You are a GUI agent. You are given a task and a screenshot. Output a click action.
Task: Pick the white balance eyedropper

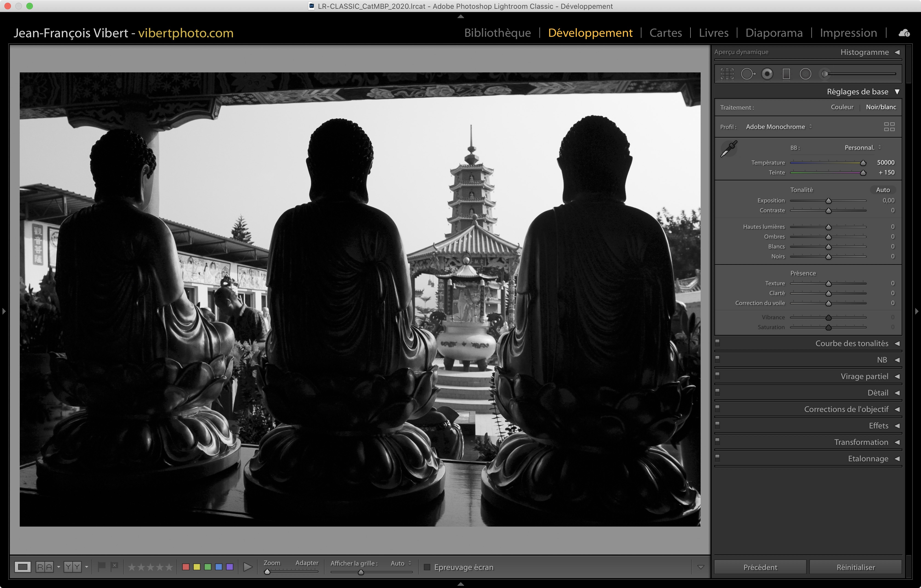point(729,148)
